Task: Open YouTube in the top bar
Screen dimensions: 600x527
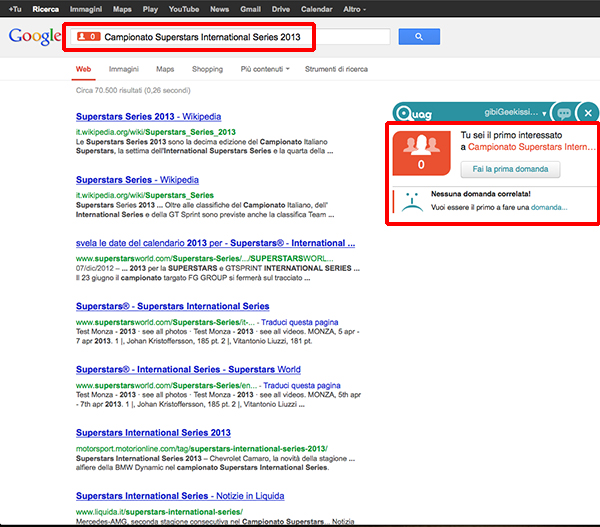Action: pyautogui.click(x=184, y=9)
